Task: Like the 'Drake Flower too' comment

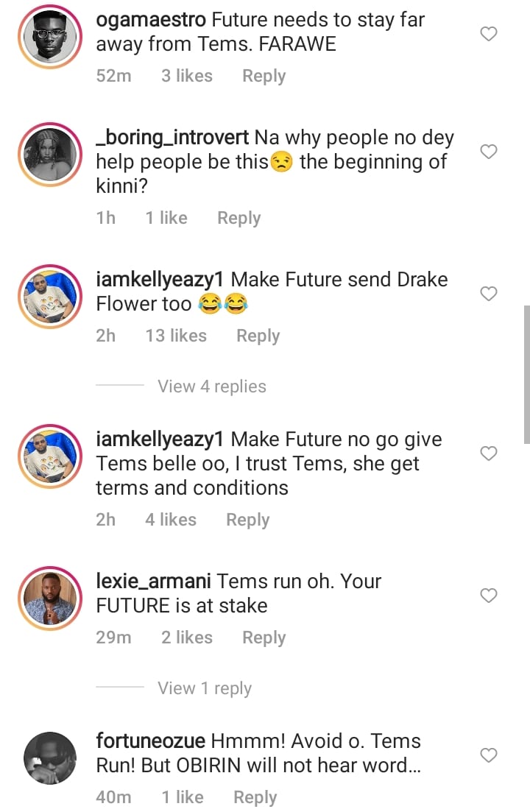Action: pyautogui.click(x=489, y=294)
